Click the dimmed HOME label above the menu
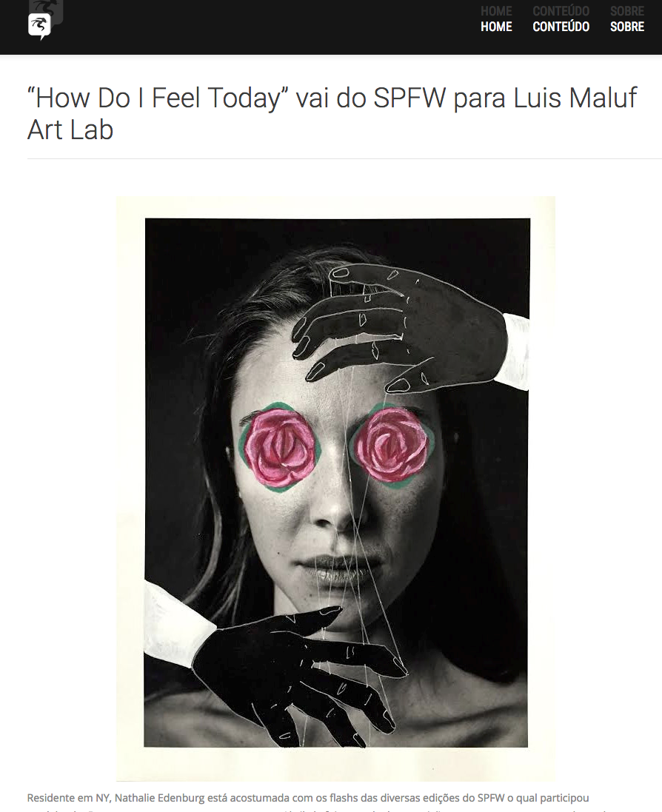This screenshot has width=662, height=812. [496, 11]
